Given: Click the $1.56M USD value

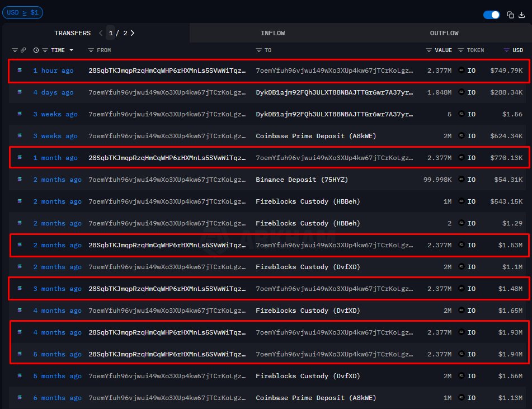Looking at the screenshot, I should pyautogui.click(x=510, y=376).
